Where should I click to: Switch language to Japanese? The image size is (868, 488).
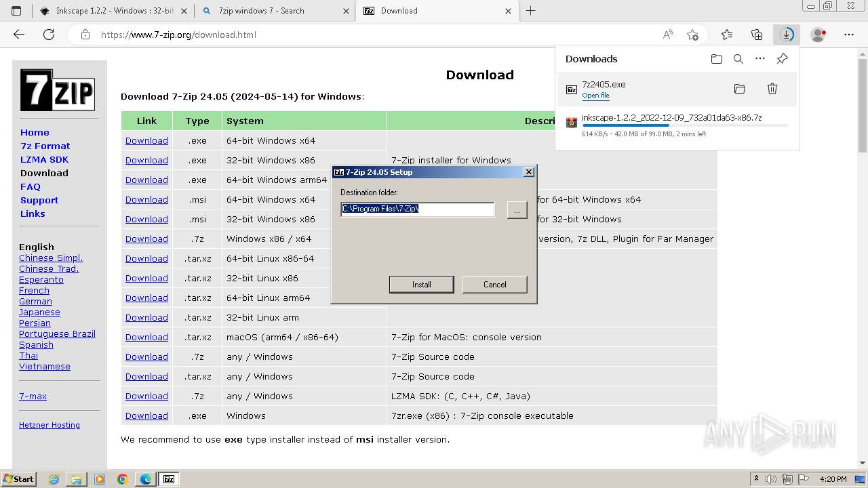[39, 312]
